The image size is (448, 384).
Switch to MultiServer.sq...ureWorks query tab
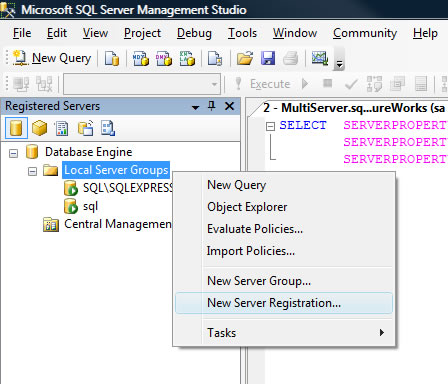(353, 108)
